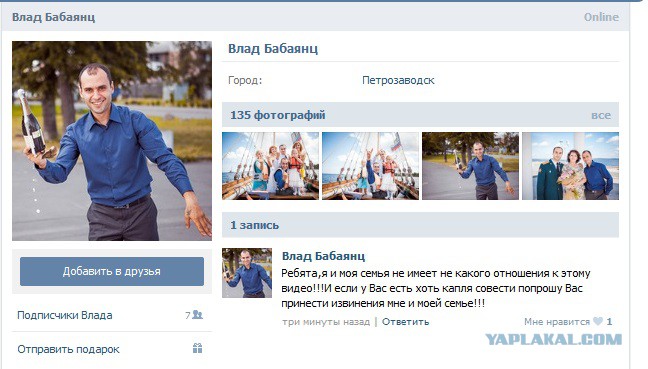Viewport: 648px width, 369px height.
Task: Click the page title Влад Бабаянц in top bar
Action: pyautogui.click(x=53, y=17)
